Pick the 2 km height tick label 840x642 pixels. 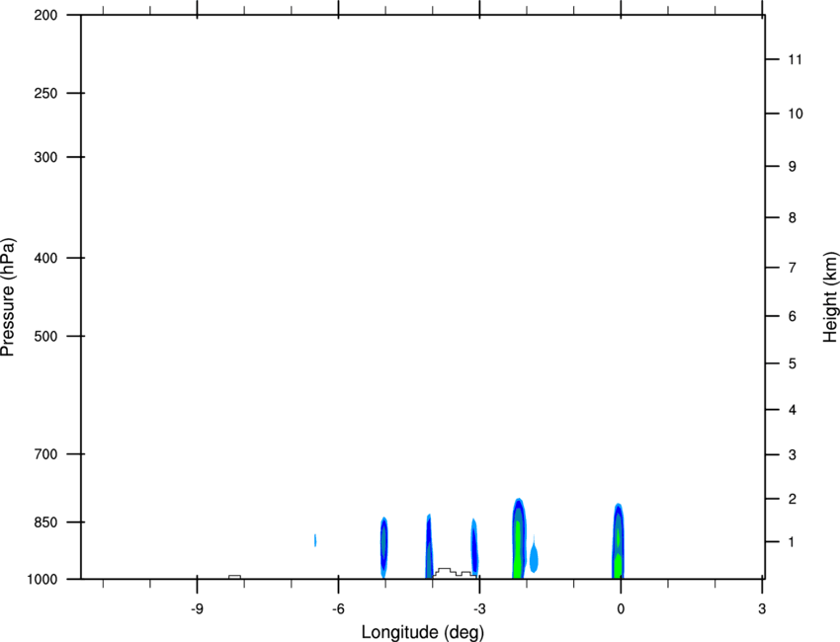(793, 499)
